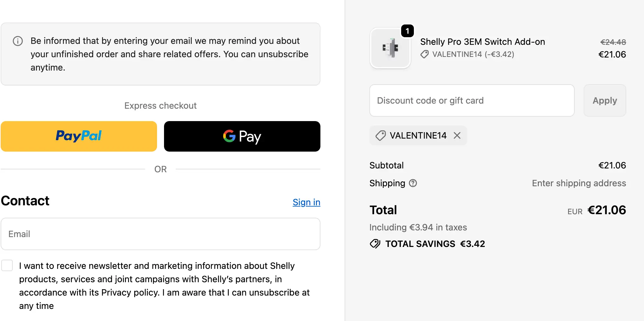Focus the Email input field
The height and width of the screenshot is (321, 644).
(161, 234)
